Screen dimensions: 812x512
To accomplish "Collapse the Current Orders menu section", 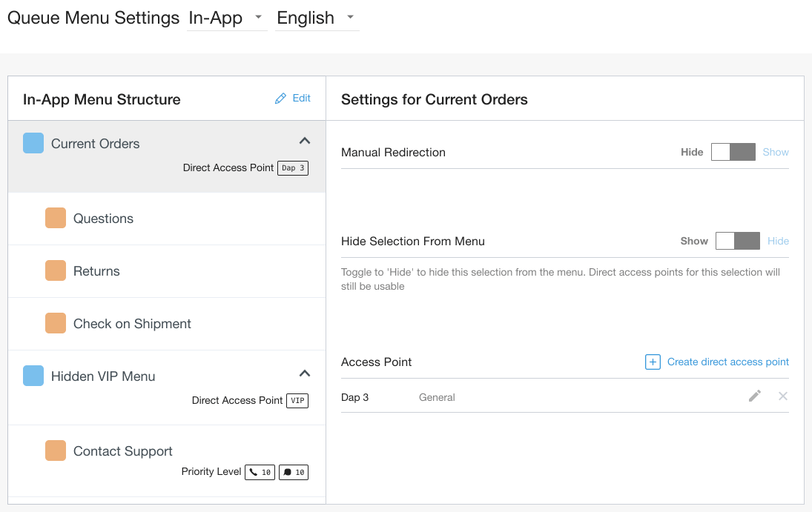I will 304,141.
